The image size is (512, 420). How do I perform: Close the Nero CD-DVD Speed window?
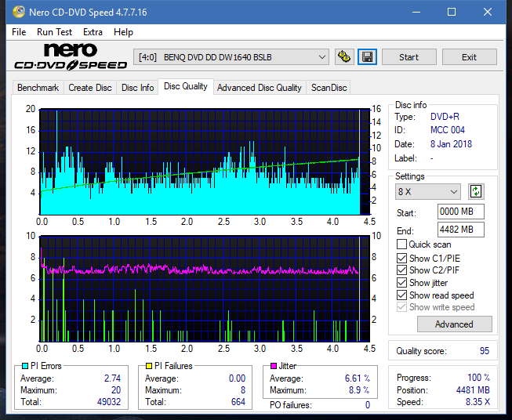pos(488,12)
